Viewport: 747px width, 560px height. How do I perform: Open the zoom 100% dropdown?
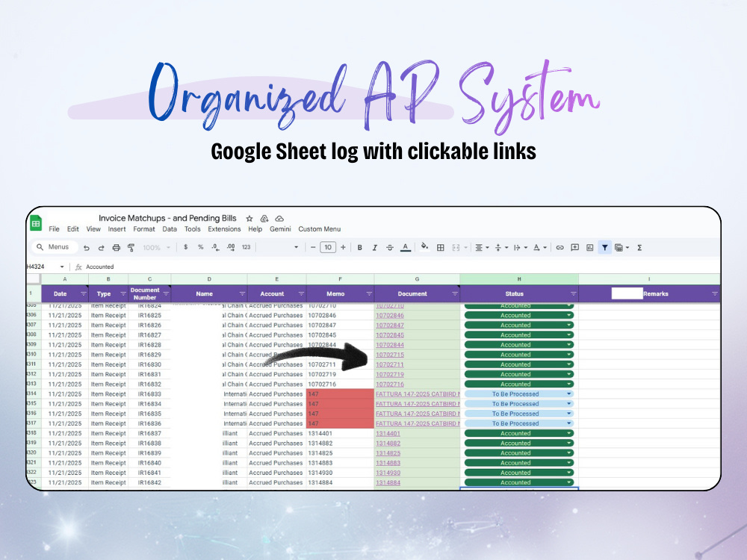[156, 248]
